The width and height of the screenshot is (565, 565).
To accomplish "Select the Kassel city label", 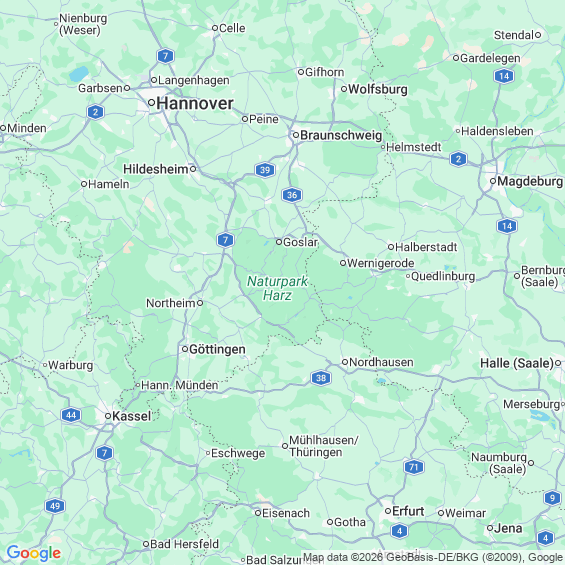I will (x=132, y=416).
